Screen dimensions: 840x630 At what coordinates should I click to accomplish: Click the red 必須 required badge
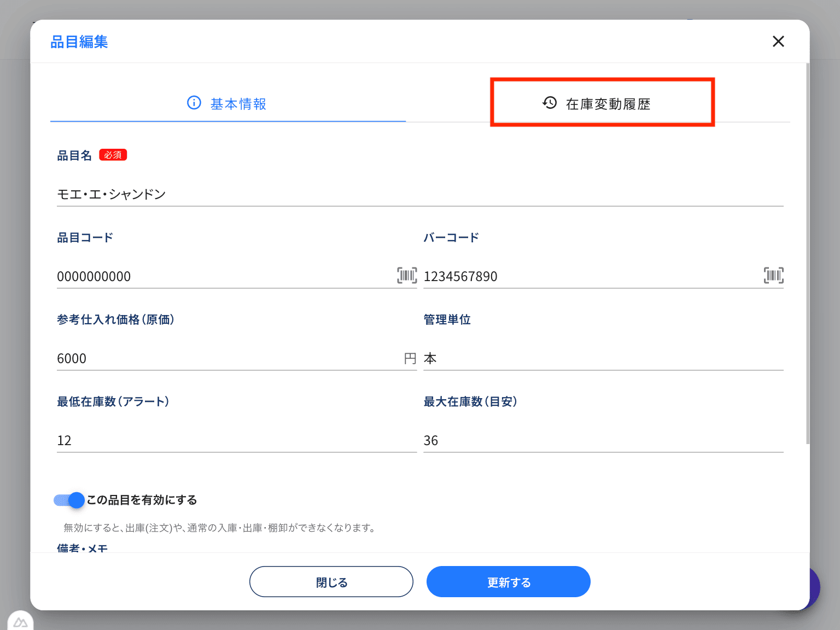click(113, 155)
